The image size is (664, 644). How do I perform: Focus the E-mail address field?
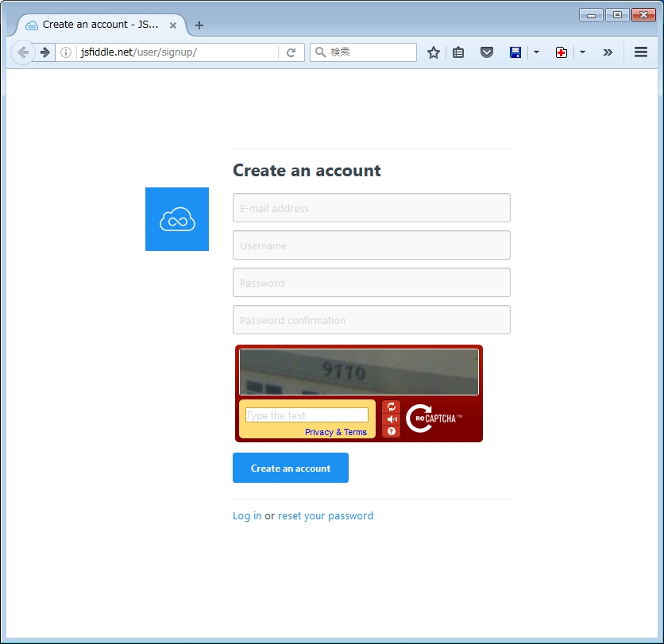(371, 208)
